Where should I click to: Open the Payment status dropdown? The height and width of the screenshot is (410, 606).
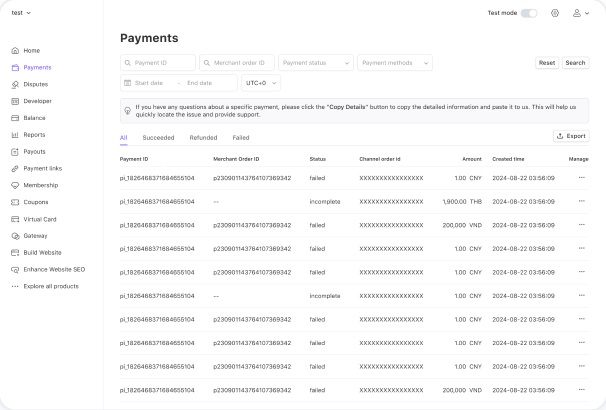(316, 63)
